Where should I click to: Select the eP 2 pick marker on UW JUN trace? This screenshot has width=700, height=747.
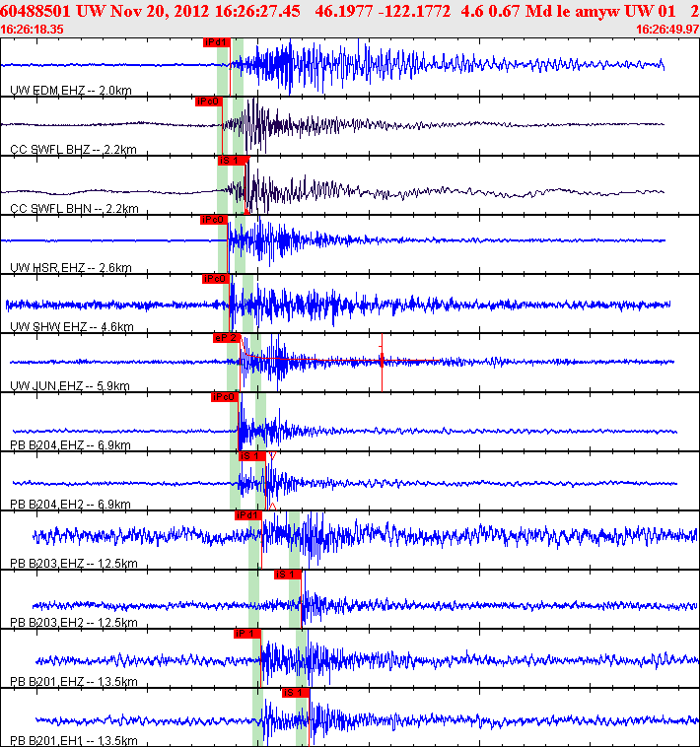[x=227, y=338]
